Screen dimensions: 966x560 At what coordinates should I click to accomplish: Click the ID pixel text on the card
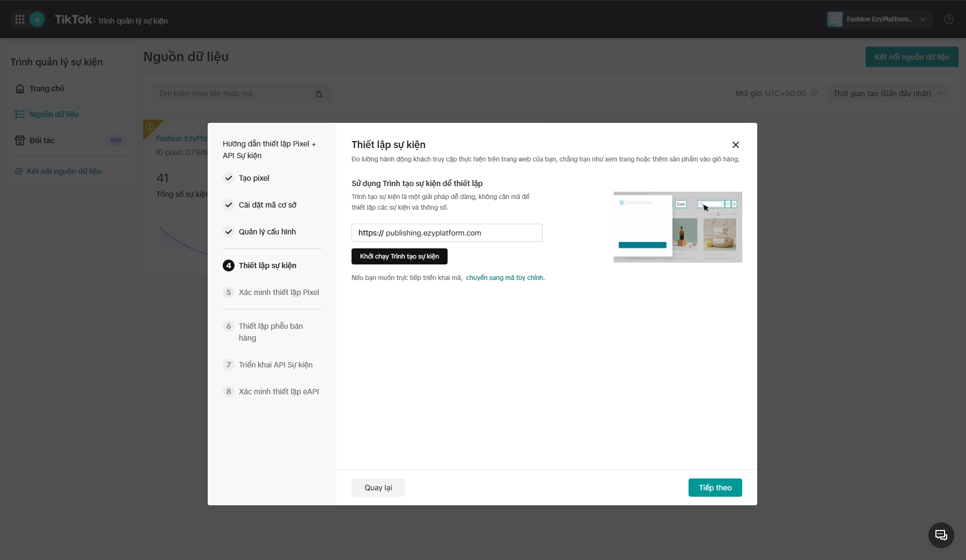(182, 152)
